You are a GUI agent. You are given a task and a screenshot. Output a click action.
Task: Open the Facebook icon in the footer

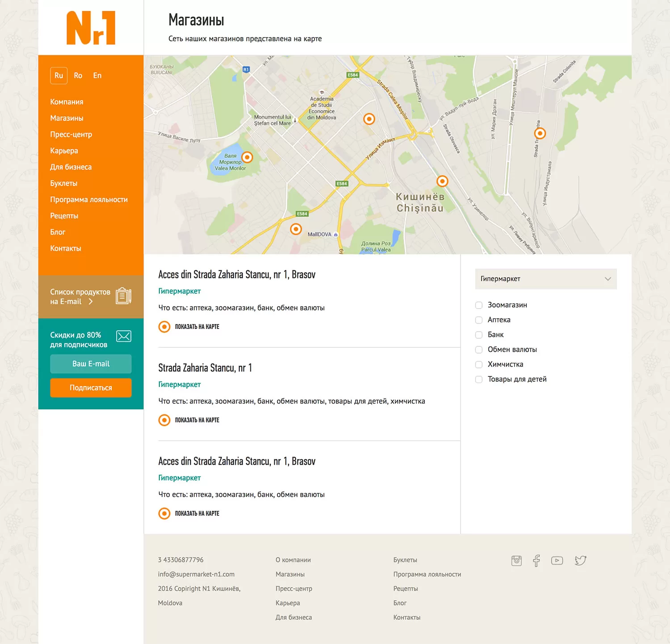tap(536, 560)
